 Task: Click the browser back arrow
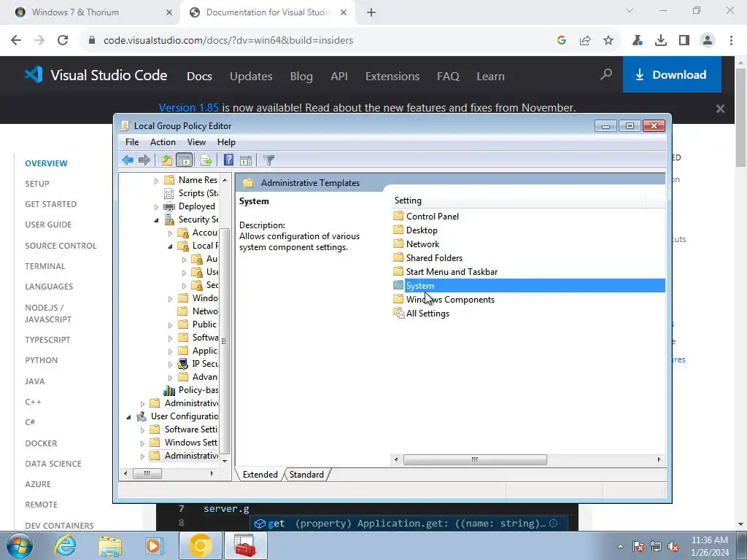(16, 41)
